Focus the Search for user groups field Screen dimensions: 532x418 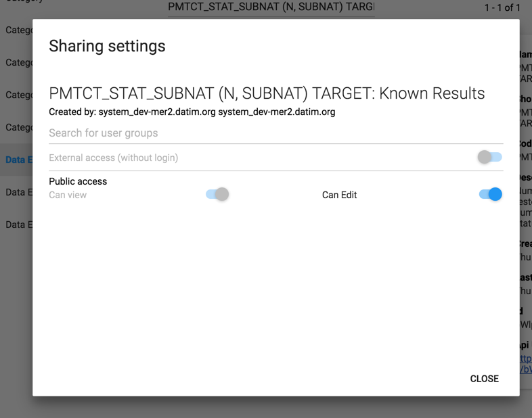point(275,133)
